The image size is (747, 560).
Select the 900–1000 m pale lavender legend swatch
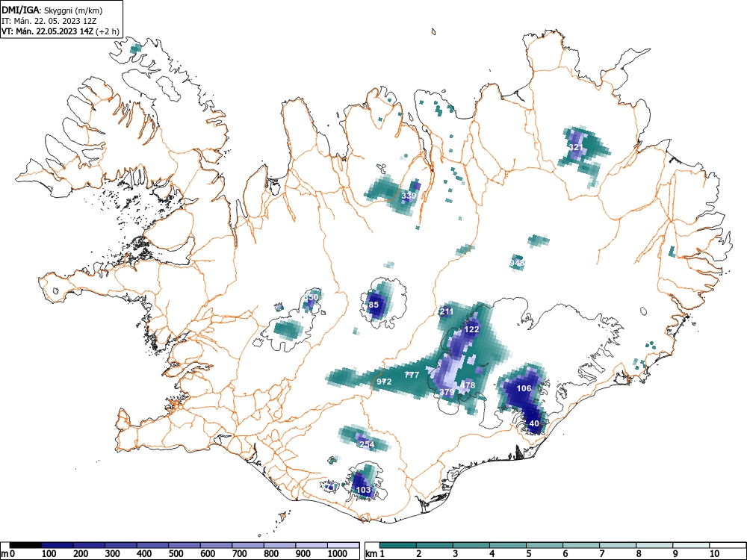(x=311, y=545)
